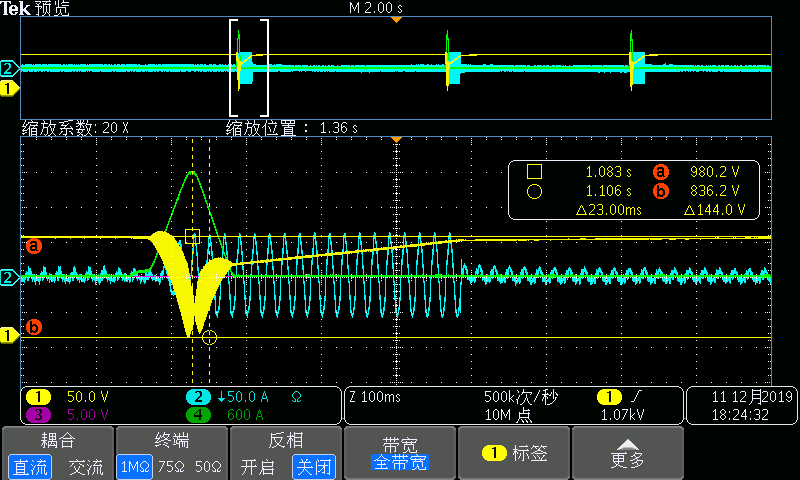The height and width of the screenshot is (480, 800).
Task: Open the 带宽 bandwidth selection menu
Action: (x=399, y=453)
